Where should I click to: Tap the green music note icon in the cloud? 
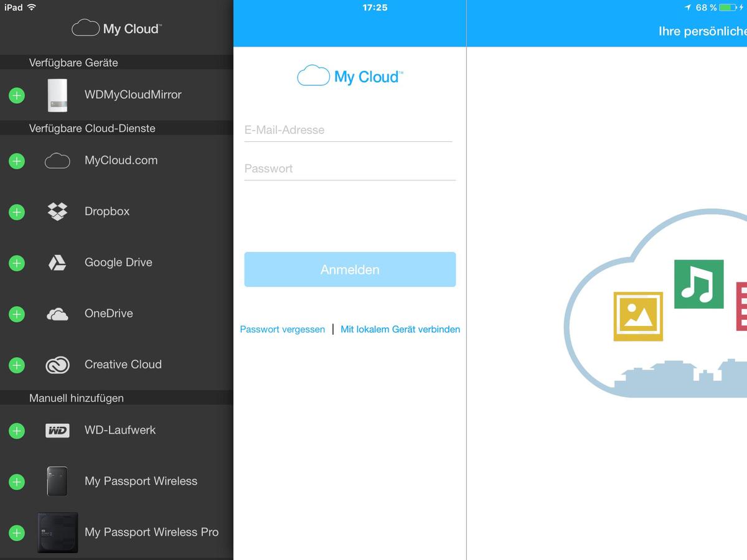tap(698, 284)
